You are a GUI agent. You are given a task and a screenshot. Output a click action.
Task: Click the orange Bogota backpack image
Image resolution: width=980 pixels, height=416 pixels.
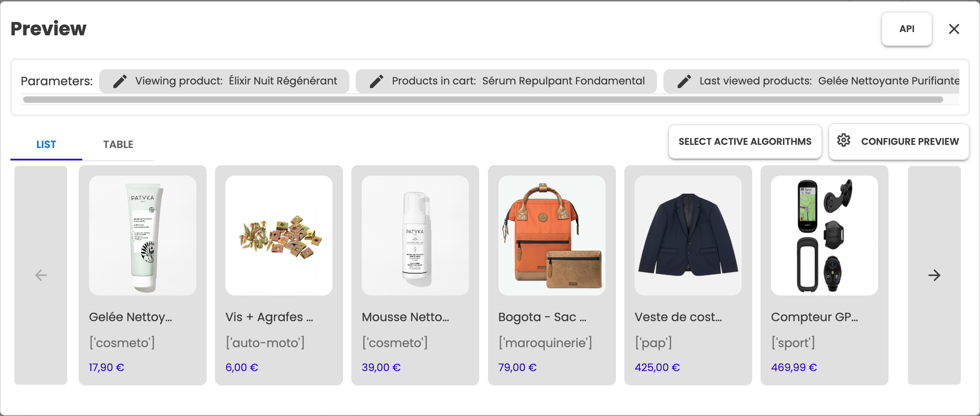click(552, 236)
